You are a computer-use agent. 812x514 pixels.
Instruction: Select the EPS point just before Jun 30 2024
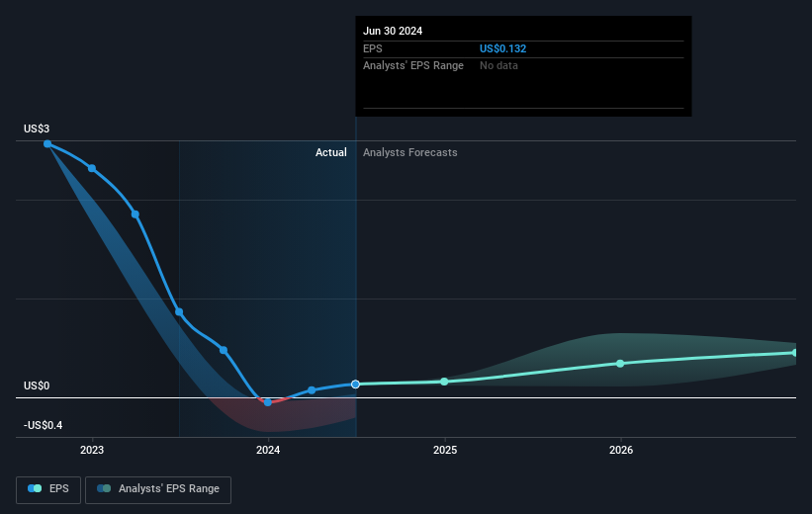pos(312,390)
